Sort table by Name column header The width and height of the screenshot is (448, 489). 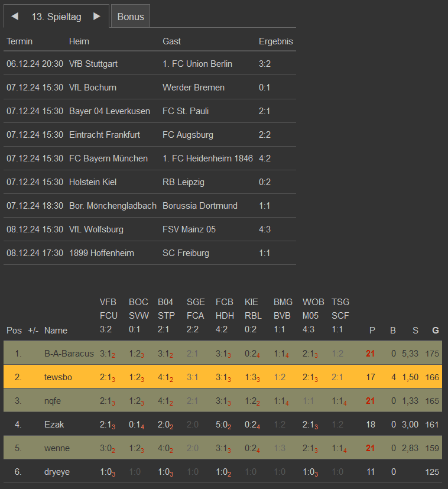[x=56, y=330]
